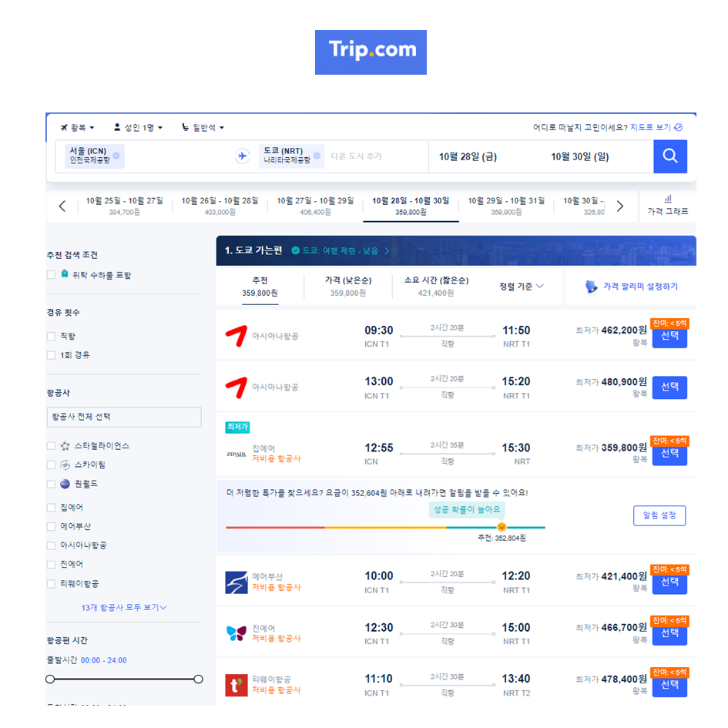Click the checked baggage luggage icon

pos(65,274)
